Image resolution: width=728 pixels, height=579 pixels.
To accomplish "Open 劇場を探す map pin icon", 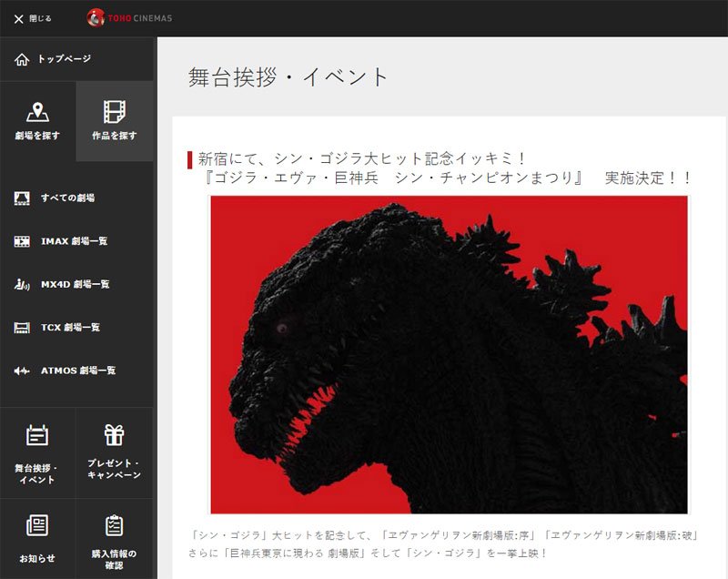I will point(37,112).
